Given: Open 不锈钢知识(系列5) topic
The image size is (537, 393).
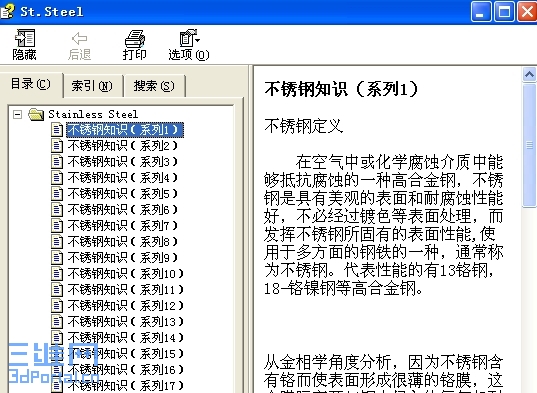Looking at the screenshot, I should [x=123, y=194].
